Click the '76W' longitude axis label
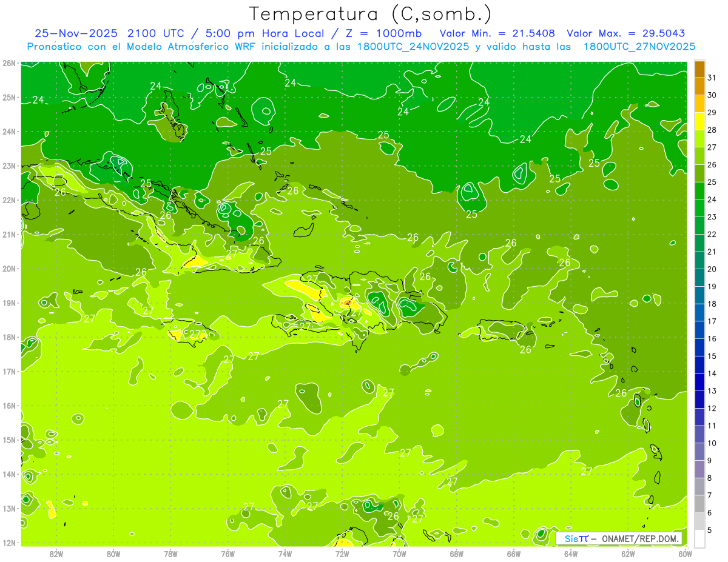 [228, 554]
